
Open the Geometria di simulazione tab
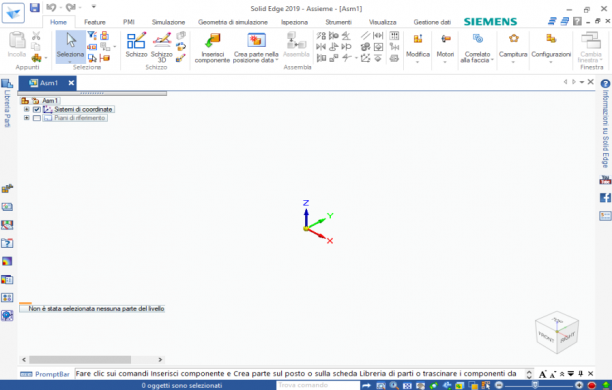click(x=233, y=22)
